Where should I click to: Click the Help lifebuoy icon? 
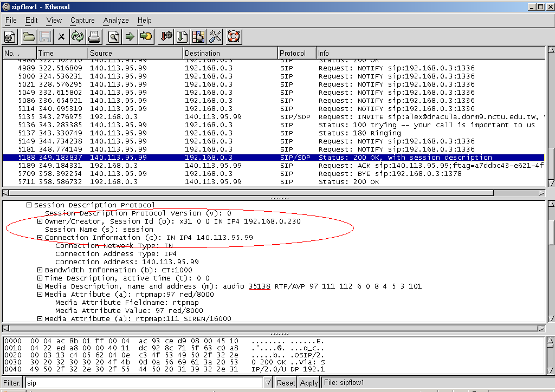pos(234,37)
